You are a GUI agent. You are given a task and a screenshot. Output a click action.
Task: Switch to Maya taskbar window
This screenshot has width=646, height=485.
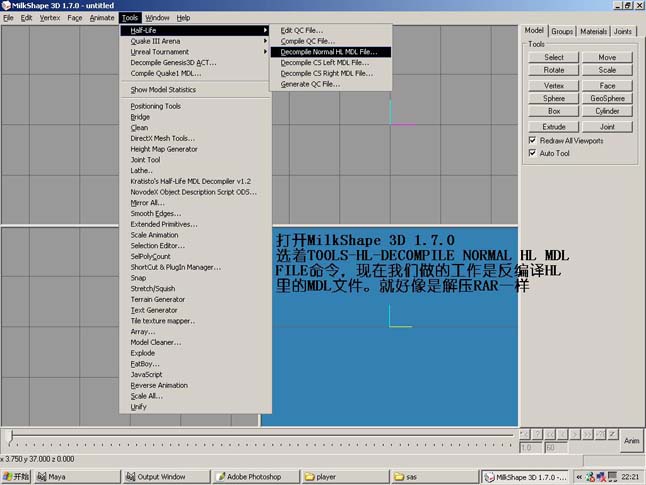coord(77,476)
